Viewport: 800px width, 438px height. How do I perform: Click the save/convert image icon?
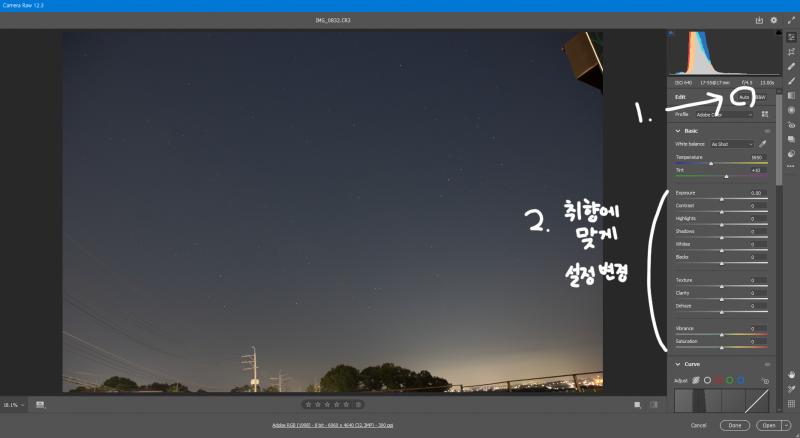759,20
